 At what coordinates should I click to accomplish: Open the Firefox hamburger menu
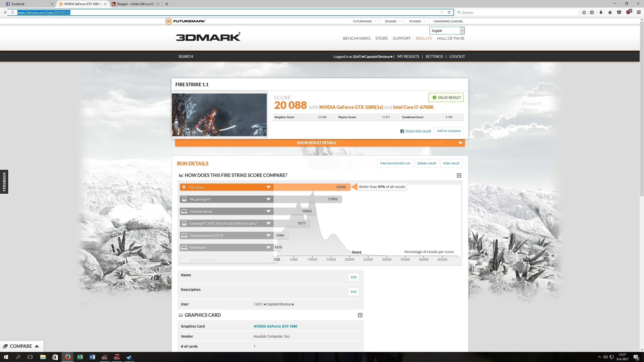[638, 12]
